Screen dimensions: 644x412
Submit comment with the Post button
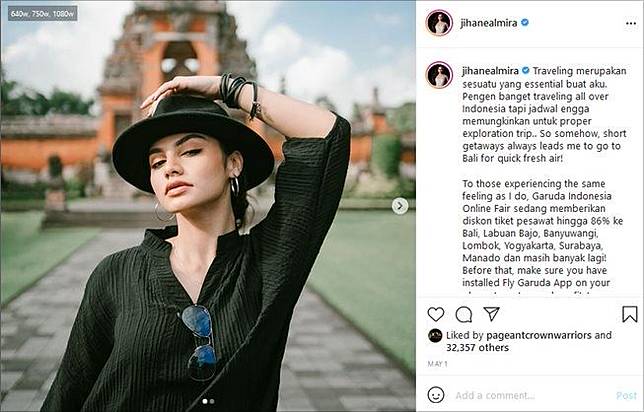click(626, 396)
